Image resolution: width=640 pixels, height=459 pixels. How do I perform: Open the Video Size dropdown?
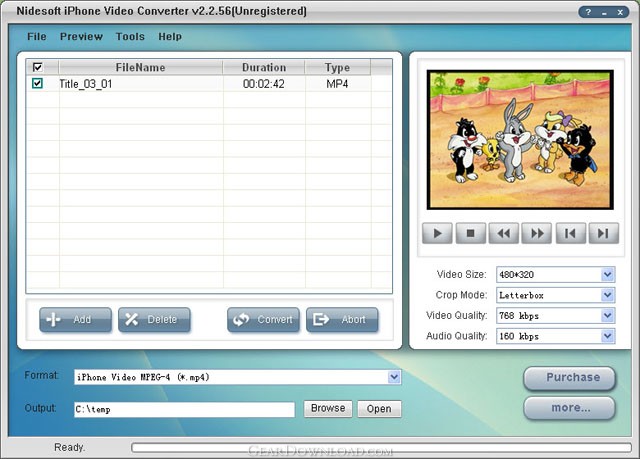click(607, 275)
